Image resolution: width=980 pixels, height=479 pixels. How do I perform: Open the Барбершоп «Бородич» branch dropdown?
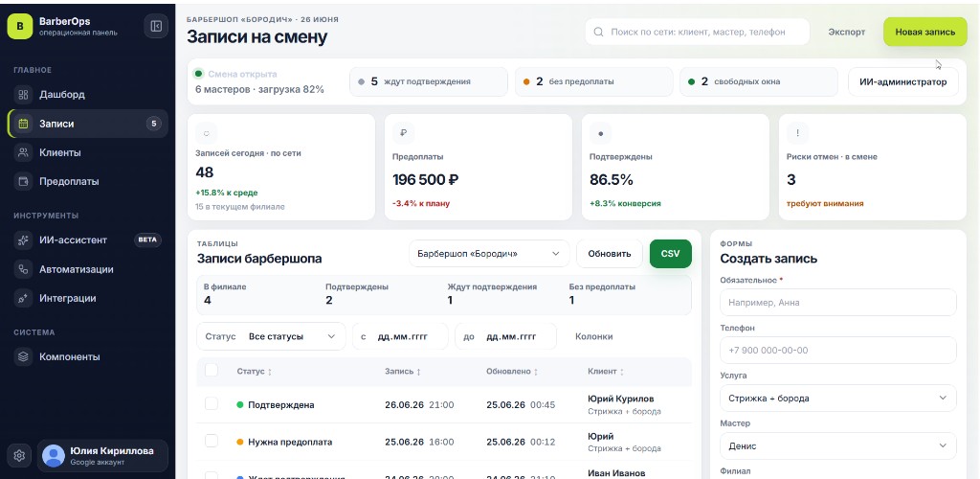489,254
